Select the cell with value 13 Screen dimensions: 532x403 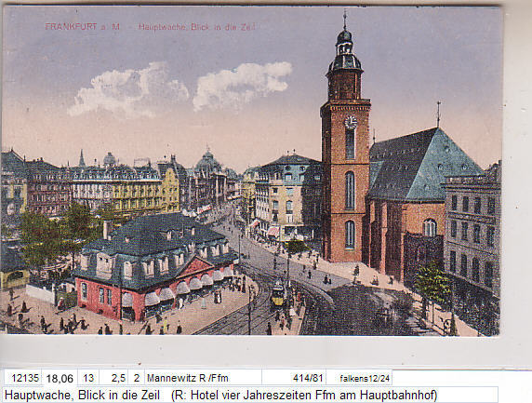tap(88, 378)
